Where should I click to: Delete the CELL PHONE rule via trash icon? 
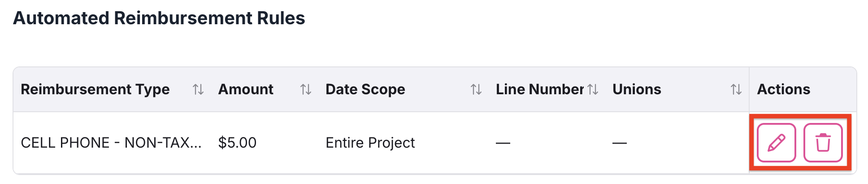(x=823, y=143)
